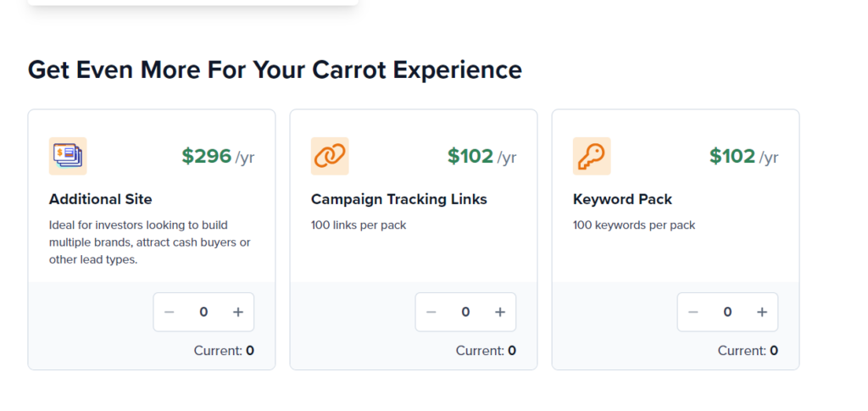
Task: Click the Get Even More heading
Action: coord(275,70)
